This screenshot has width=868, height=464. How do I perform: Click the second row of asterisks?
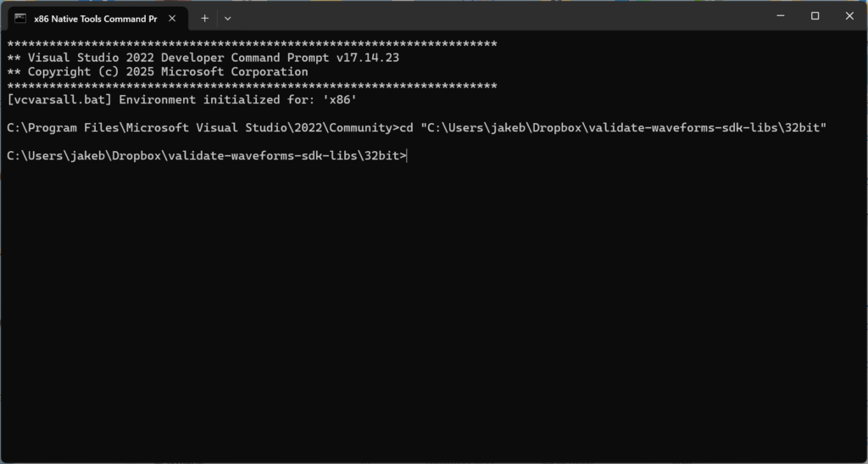point(251,86)
